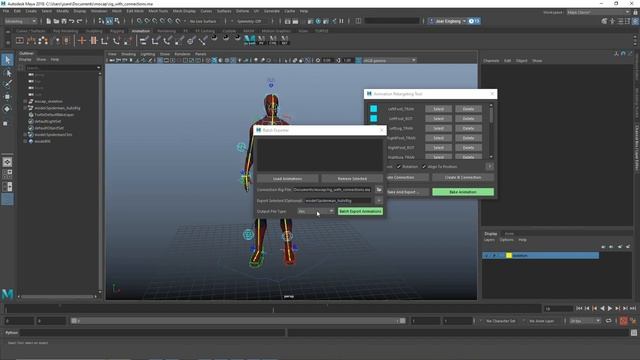Image resolution: width=640 pixels, height=360 pixels.
Task: Open the No Anim Layer dropdown
Action: (x=542, y=321)
